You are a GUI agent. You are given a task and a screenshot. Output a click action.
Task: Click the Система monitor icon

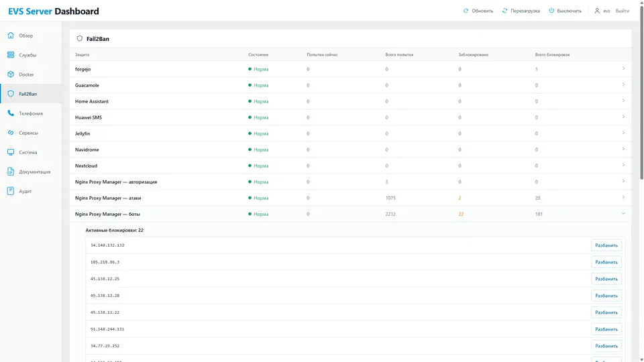(11, 152)
